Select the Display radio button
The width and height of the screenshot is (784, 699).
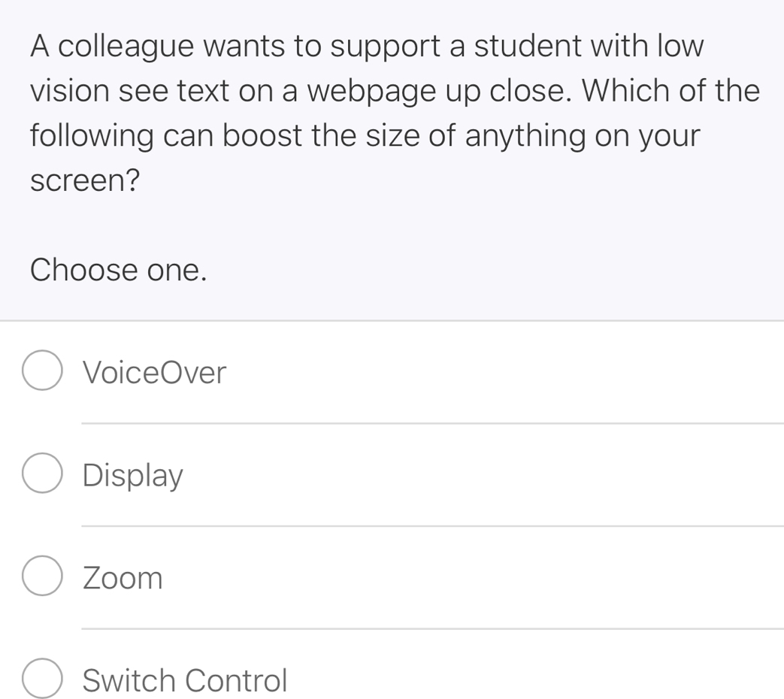pos(41,472)
